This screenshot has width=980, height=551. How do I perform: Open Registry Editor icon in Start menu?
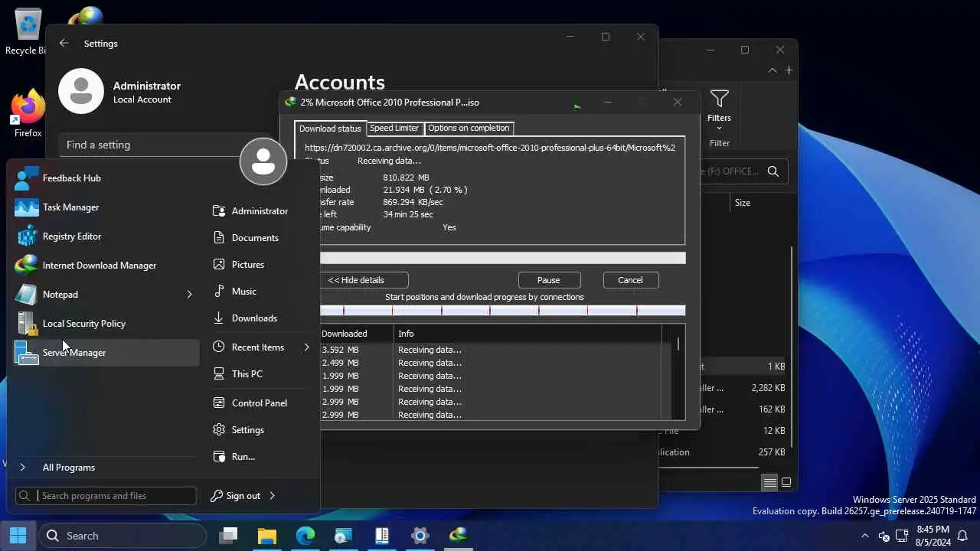click(x=27, y=236)
